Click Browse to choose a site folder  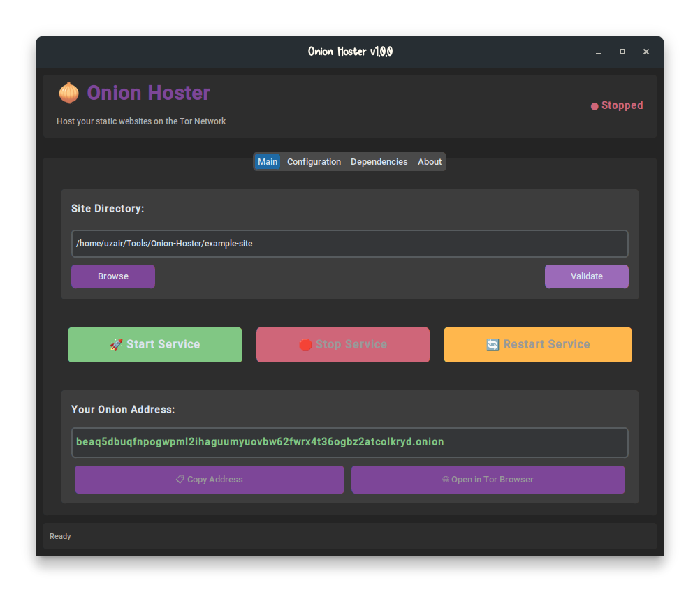pos(113,276)
